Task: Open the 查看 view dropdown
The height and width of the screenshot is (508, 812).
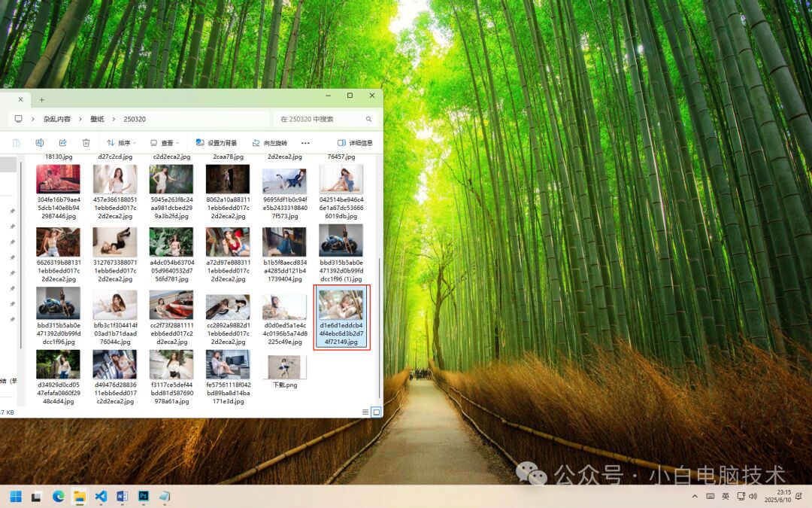Action: tap(164, 142)
